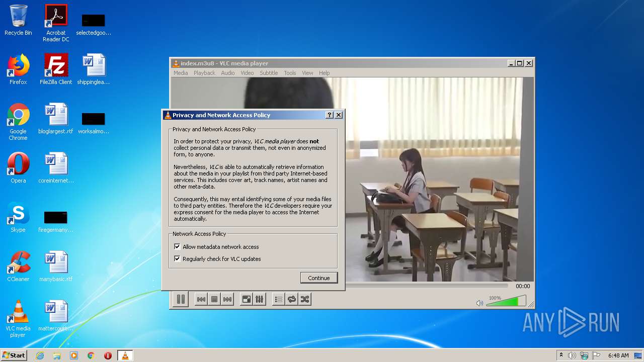Select the Opera desktop shortcut
The image size is (644, 362).
coord(18,168)
